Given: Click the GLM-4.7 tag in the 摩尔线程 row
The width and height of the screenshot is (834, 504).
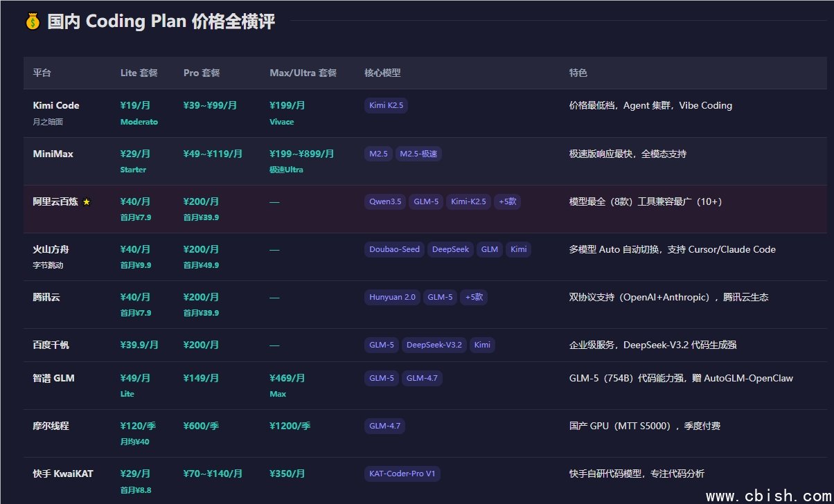Looking at the screenshot, I should point(384,426).
